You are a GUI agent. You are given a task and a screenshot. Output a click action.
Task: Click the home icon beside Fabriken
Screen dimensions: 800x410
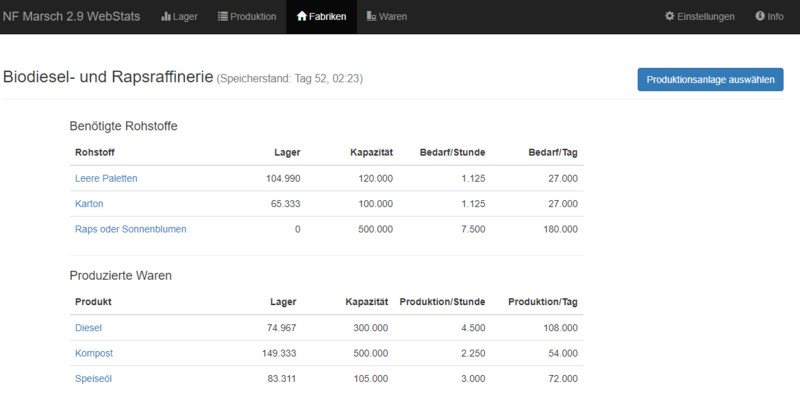click(x=302, y=17)
